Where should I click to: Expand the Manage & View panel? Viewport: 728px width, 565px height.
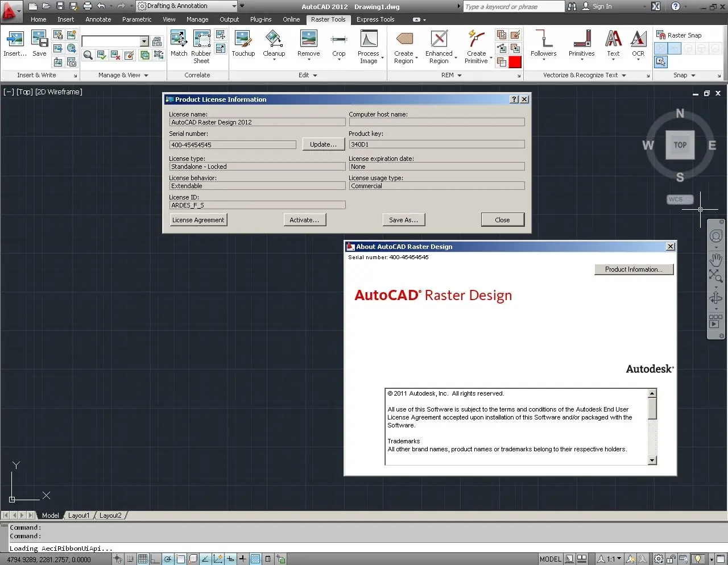(123, 75)
